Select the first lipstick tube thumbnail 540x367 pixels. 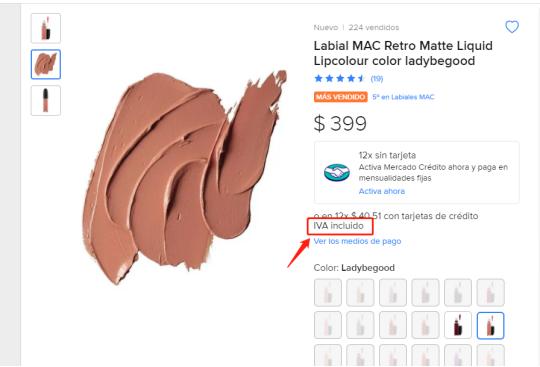[x=46, y=28]
